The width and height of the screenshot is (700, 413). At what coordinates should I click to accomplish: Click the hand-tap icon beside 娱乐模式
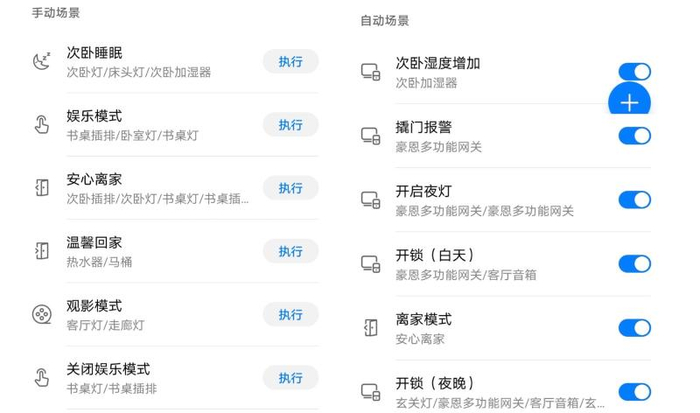41,125
